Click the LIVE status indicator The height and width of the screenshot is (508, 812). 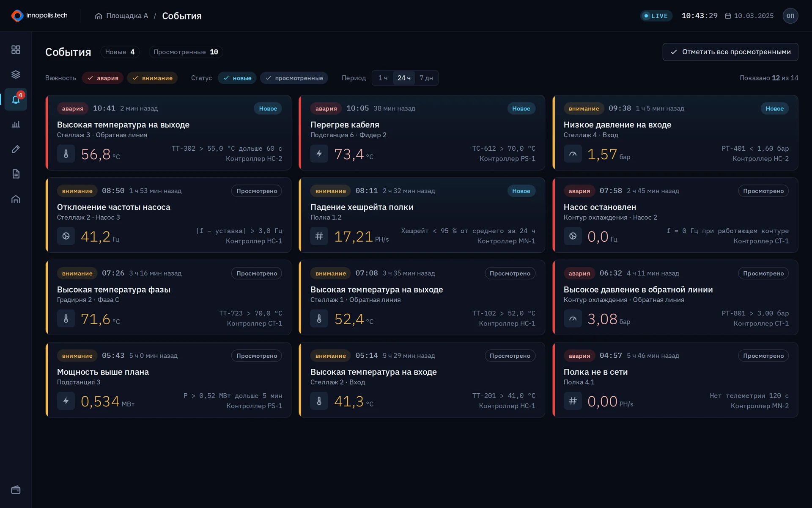656,16
